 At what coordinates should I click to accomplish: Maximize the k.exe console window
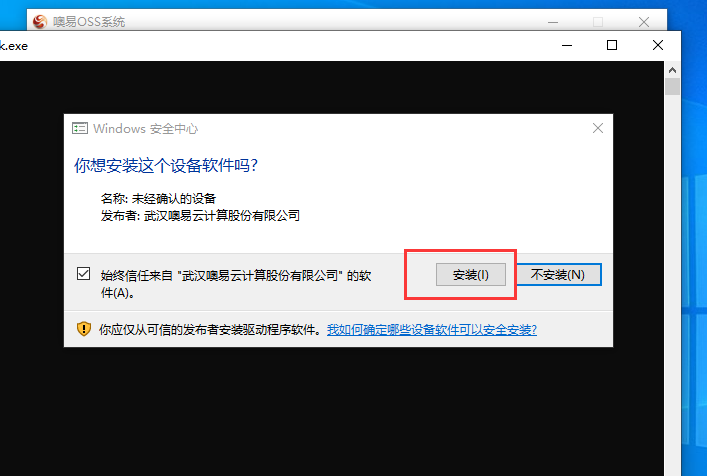tap(612, 45)
